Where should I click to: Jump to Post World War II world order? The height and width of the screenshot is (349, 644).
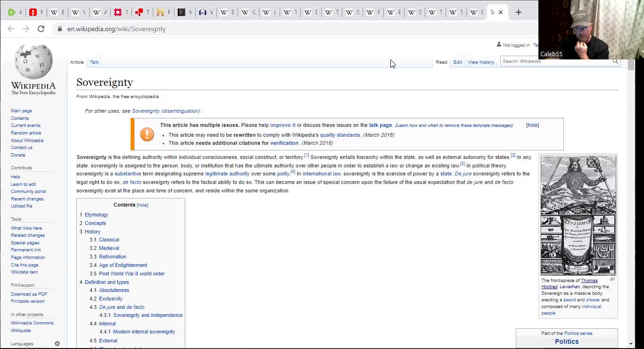(x=132, y=274)
